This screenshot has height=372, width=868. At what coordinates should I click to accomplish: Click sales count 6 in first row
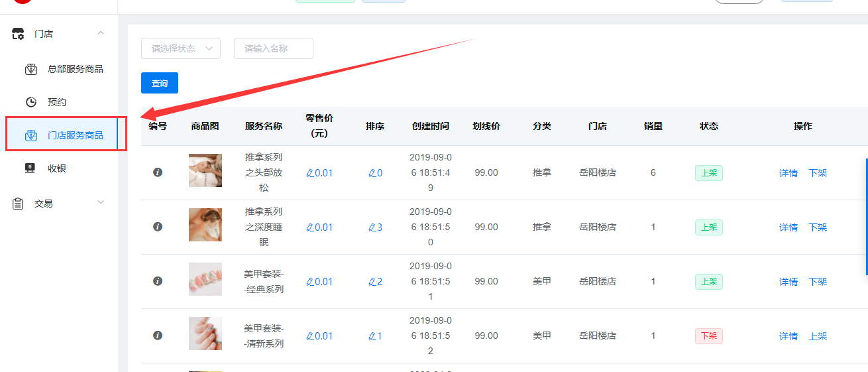pos(653,173)
